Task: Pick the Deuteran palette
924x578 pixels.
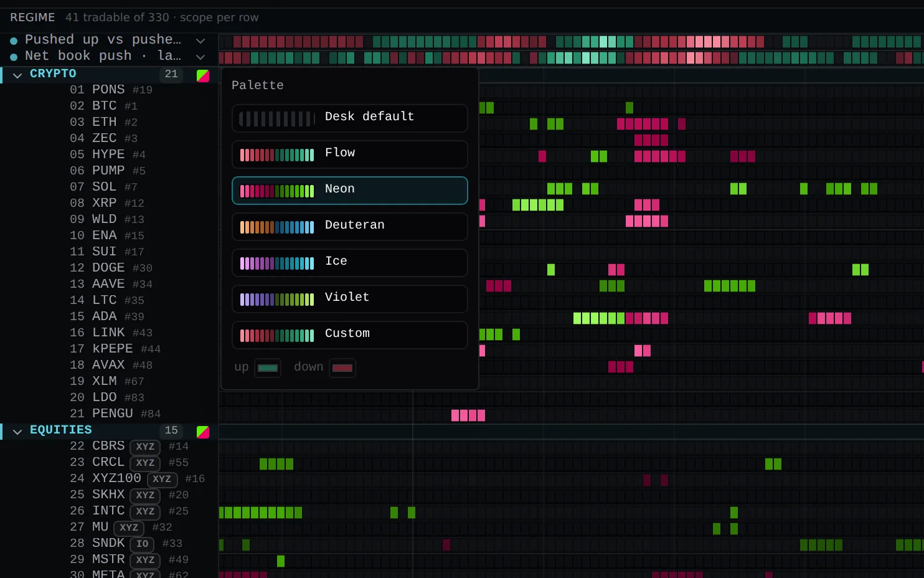Action: coord(350,227)
